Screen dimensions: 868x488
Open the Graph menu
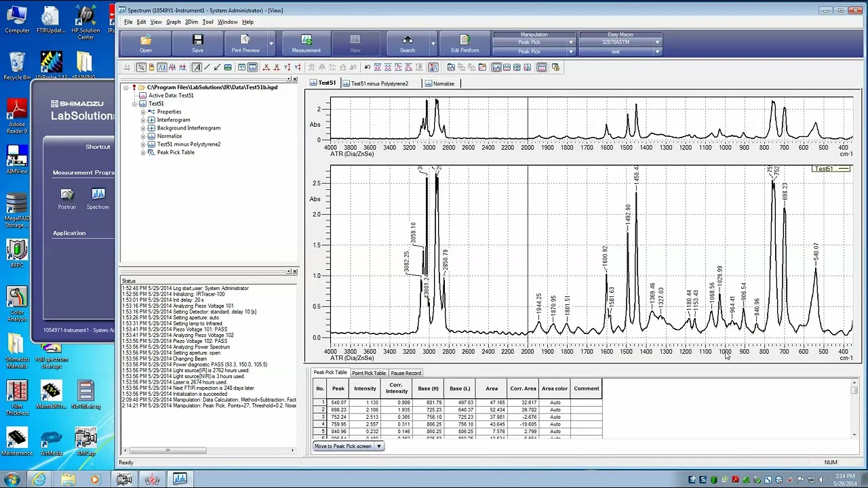click(x=173, y=22)
